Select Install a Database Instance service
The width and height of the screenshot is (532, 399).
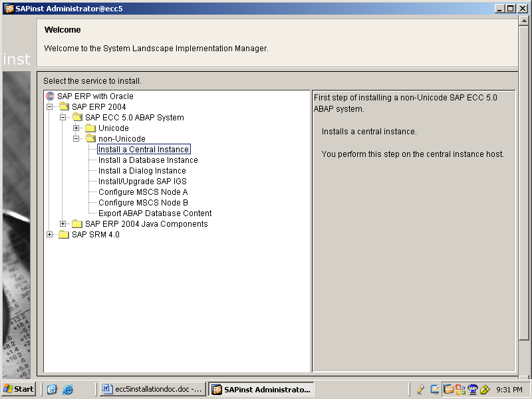pyautogui.click(x=147, y=160)
